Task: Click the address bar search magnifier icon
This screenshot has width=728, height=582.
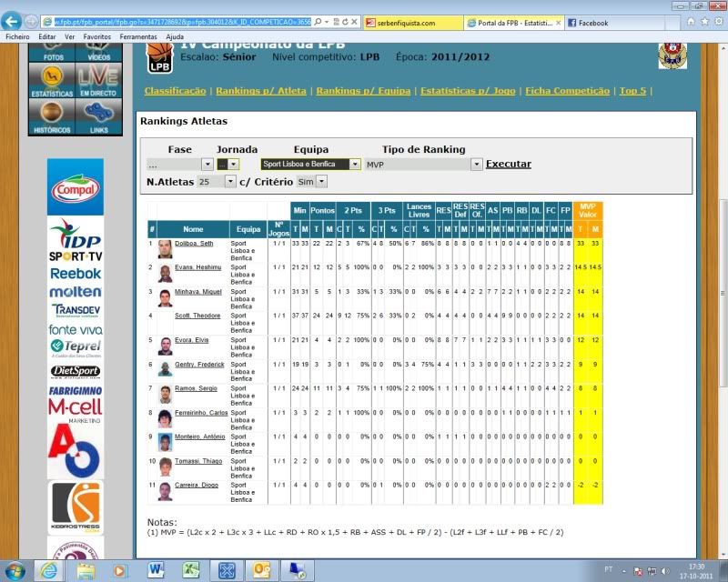Action: click(318, 22)
